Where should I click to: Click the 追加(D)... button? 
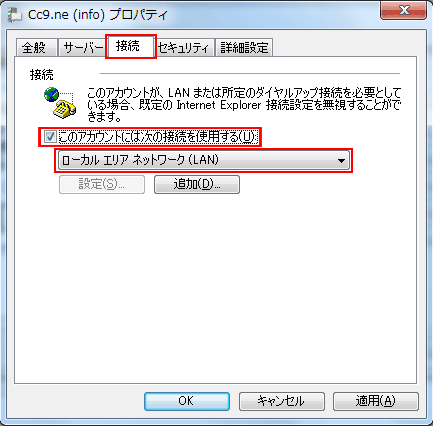pyautogui.click(x=197, y=184)
